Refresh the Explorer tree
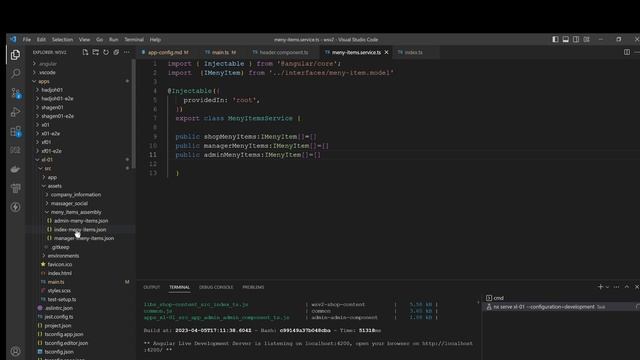 point(106,52)
